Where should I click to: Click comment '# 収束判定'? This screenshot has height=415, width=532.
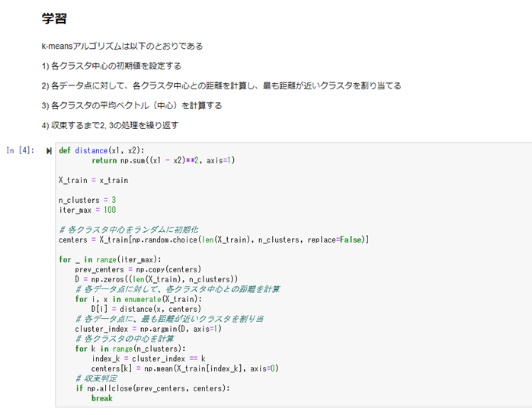96,378
